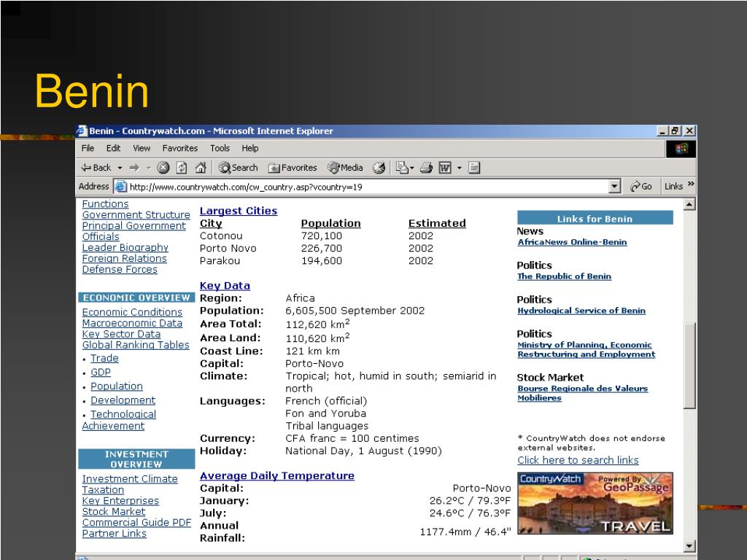Click the Mail toolbar icon
The height and width of the screenshot is (560, 747).
coord(402,168)
